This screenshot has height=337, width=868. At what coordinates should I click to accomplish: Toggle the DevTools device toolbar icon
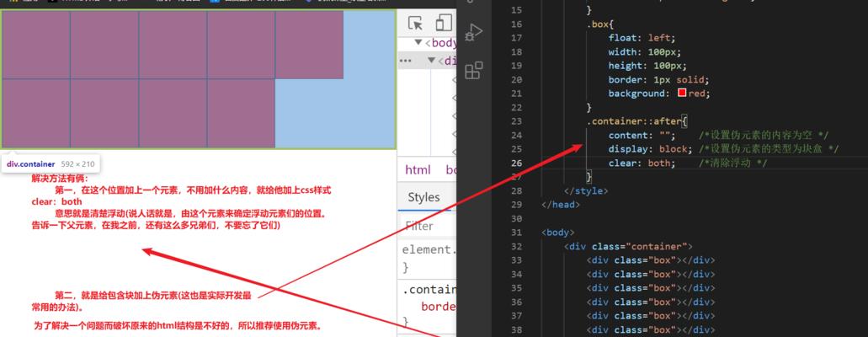(x=444, y=24)
